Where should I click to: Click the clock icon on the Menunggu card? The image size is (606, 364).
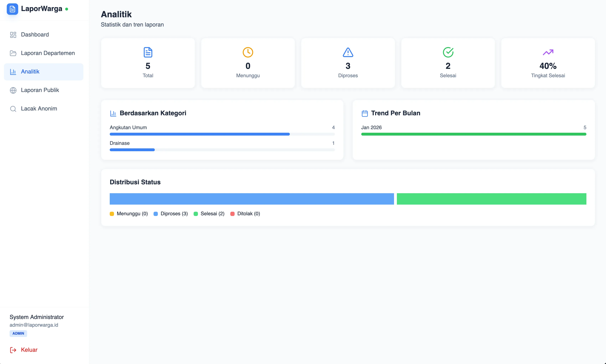click(248, 52)
